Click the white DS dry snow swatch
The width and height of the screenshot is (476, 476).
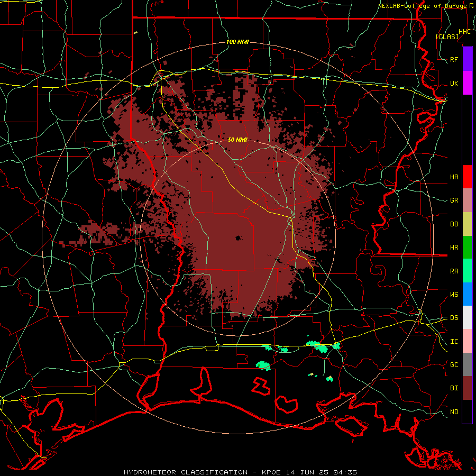pyautogui.click(x=467, y=317)
